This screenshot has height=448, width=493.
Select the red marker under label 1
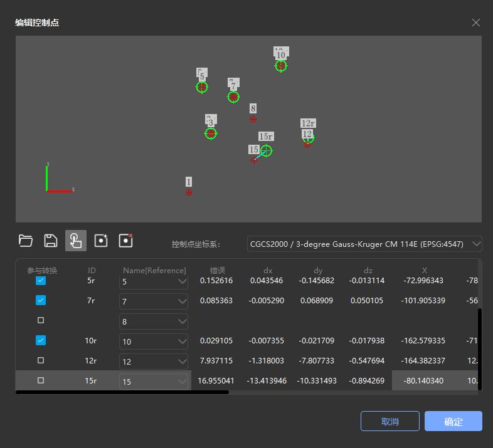(189, 192)
